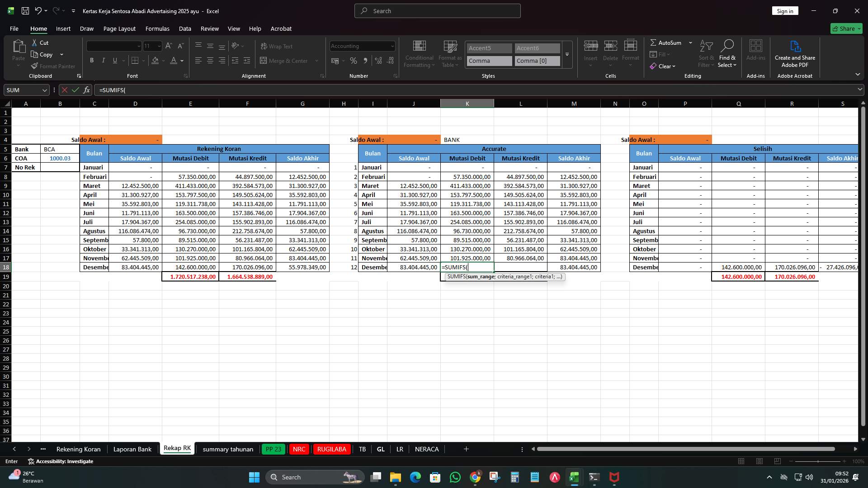Toggle italic formatting

103,60
